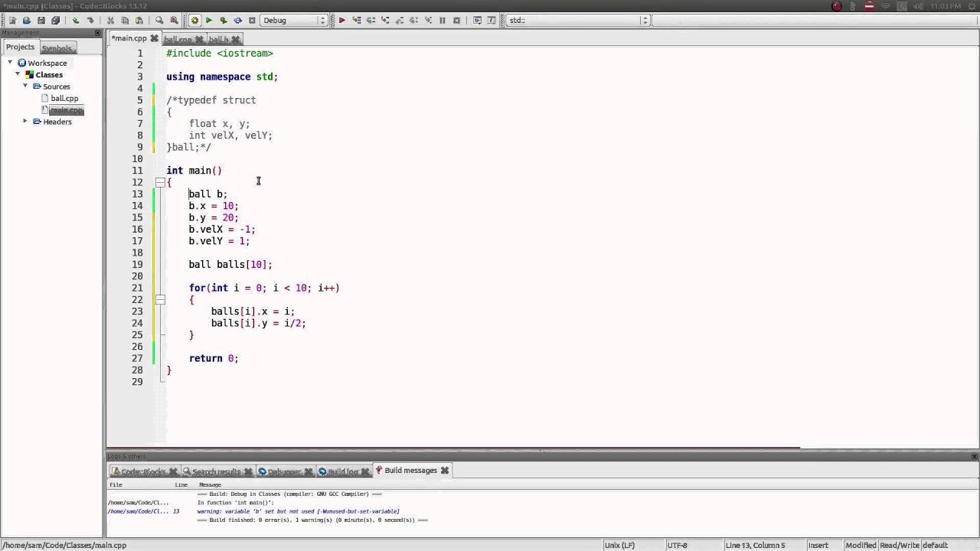Open the Build log tab
Viewport: 980px width, 551px height.
[x=343, y=471]
